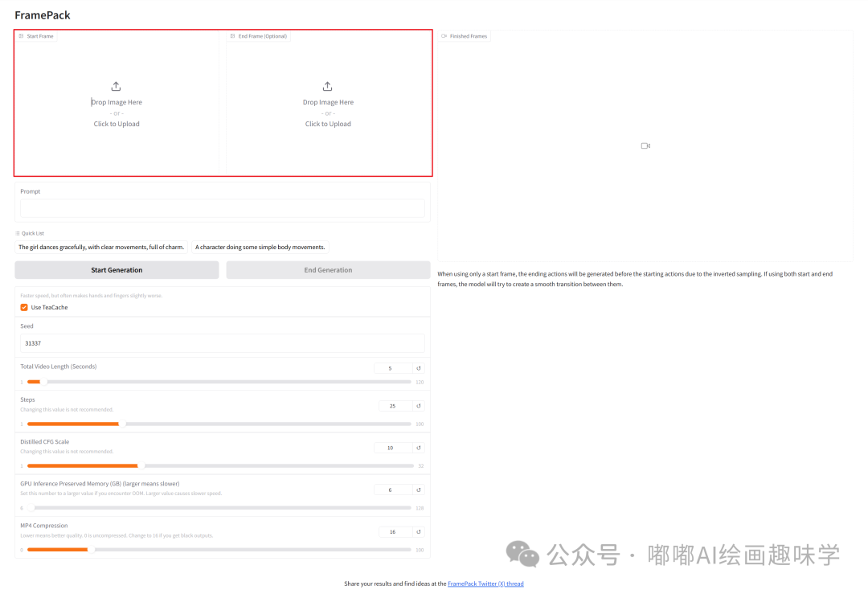Click the 'FramePack' page title
Image resolution: width=868 pixels, height=590 pixels.
[x=43, y=15]
